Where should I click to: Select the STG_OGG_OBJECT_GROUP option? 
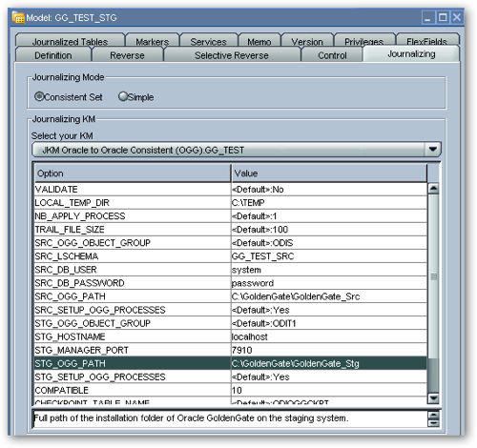[x=133, y=323]
